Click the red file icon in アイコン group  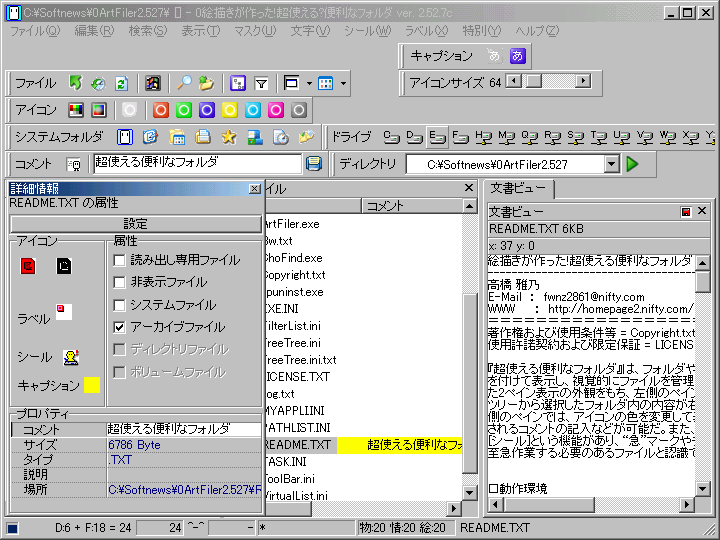point(28,266)
